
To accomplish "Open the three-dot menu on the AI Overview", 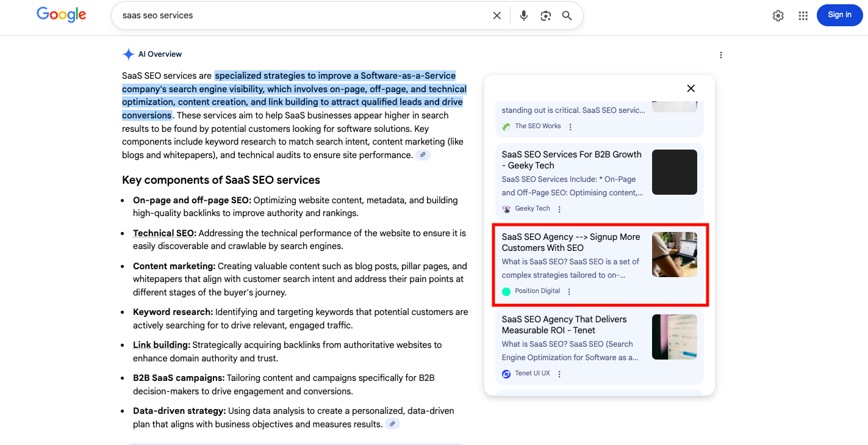I will pos(720,55).
